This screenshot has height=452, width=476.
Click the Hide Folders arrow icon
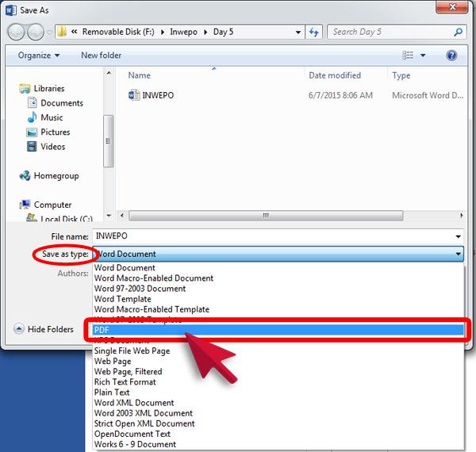(19, 329)
